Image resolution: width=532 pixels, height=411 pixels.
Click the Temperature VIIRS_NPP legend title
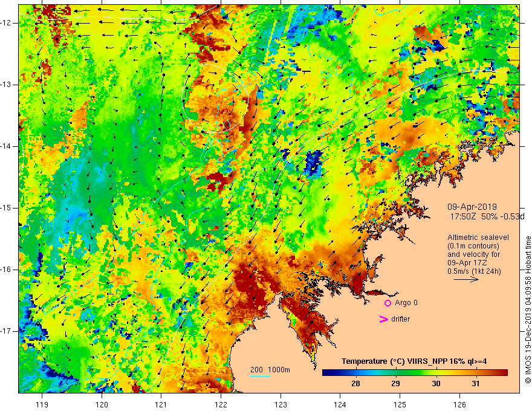pyautogui.click(x=414, y=361)
